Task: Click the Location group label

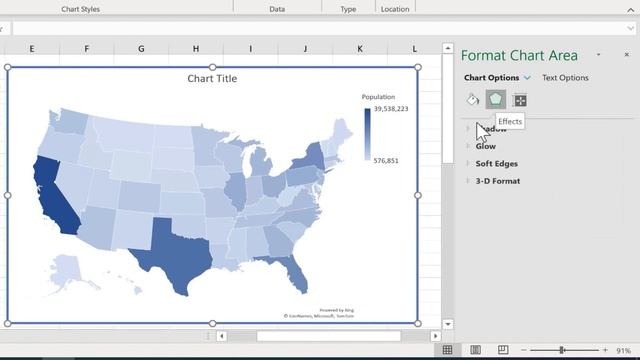Action: pos(395,9)
